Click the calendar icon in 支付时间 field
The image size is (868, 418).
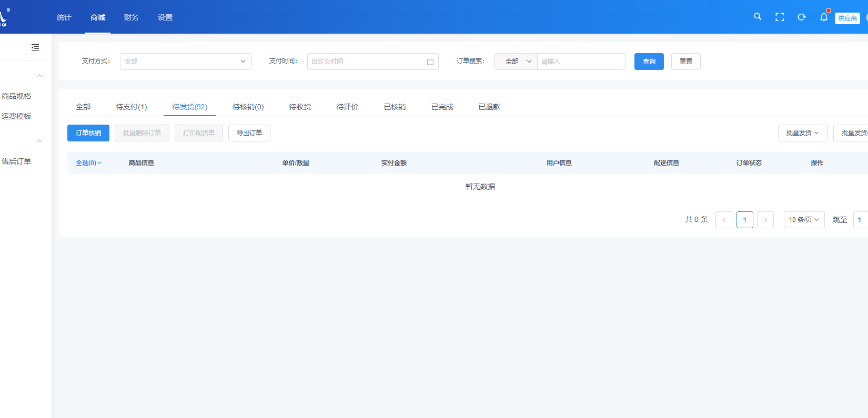coord(430,62)
